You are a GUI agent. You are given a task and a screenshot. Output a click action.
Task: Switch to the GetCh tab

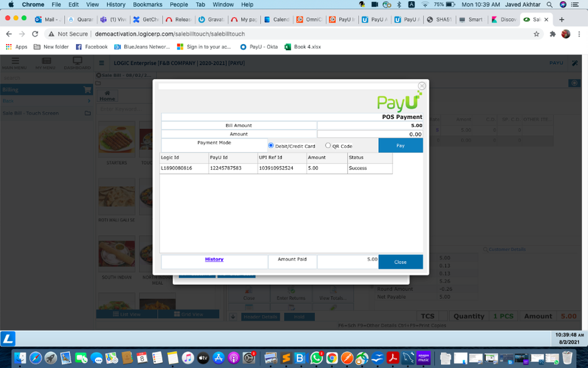(x=146, y=20)
